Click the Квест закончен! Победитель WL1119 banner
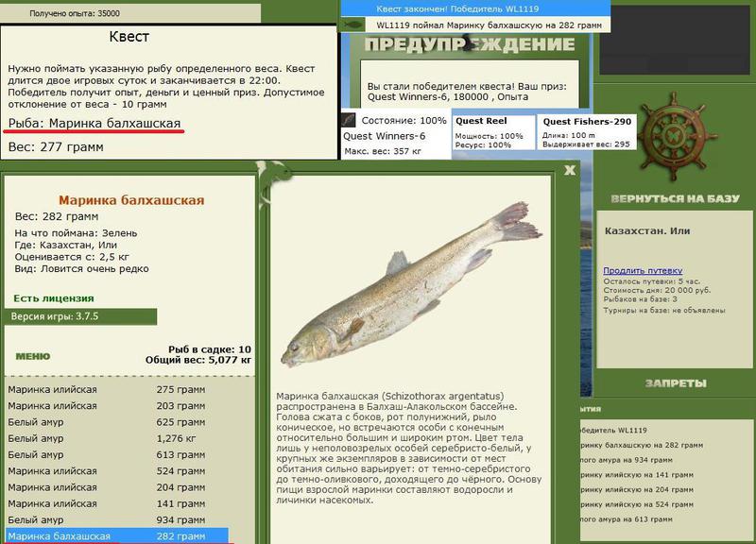 coord(475,8)
